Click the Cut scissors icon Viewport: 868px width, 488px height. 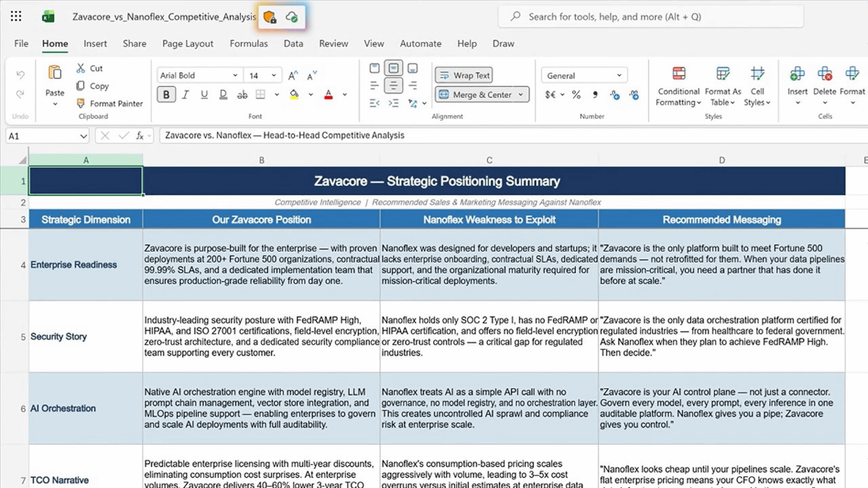[x=81, y=68]
